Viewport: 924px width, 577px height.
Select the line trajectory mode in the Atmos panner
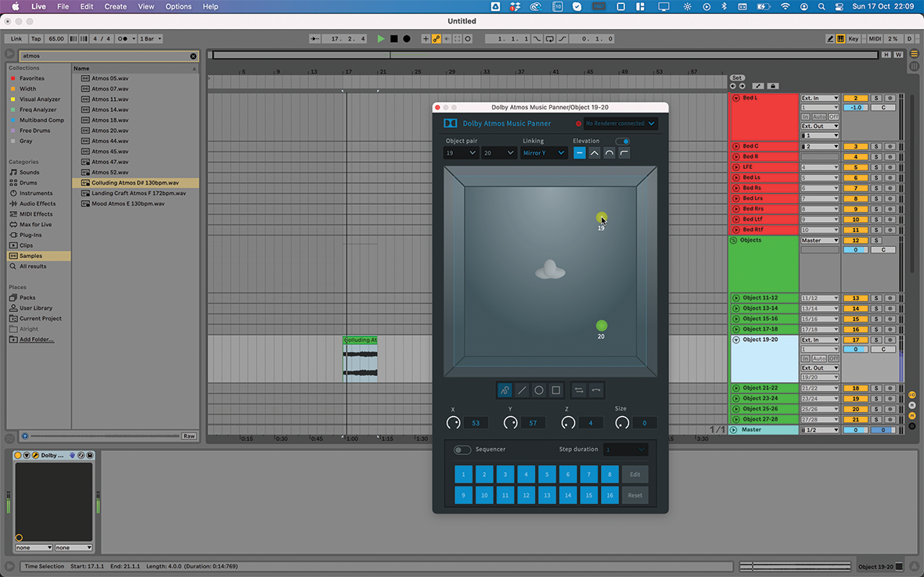pos(522,390)
